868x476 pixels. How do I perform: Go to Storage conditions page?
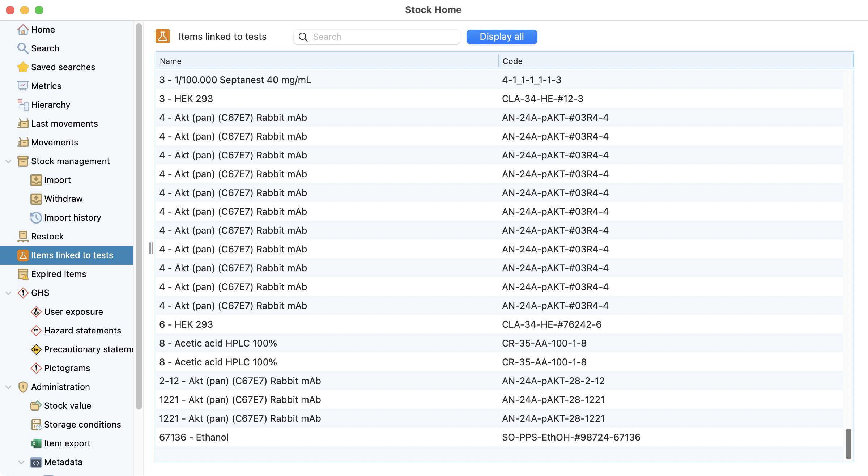[x=82, y=425]
